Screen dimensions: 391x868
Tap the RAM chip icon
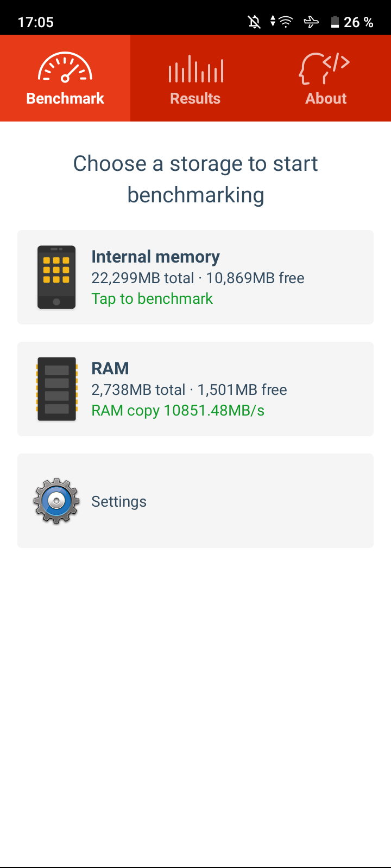point(56,389)
